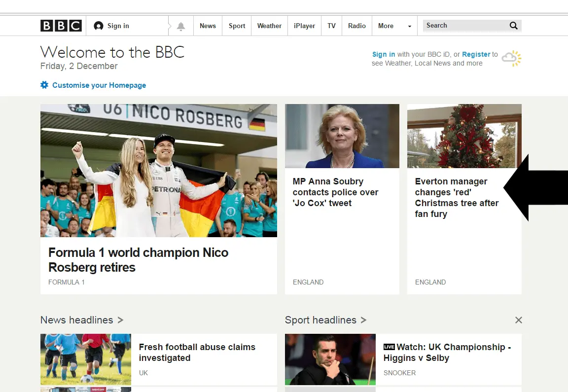Expand the More menu dropdown arrow

[409, 26]
